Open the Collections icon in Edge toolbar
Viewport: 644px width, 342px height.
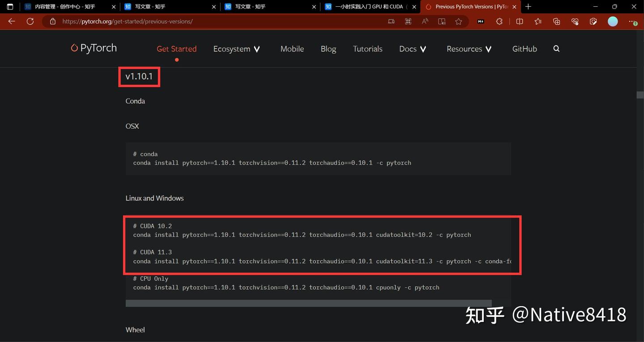click(556, 21)
